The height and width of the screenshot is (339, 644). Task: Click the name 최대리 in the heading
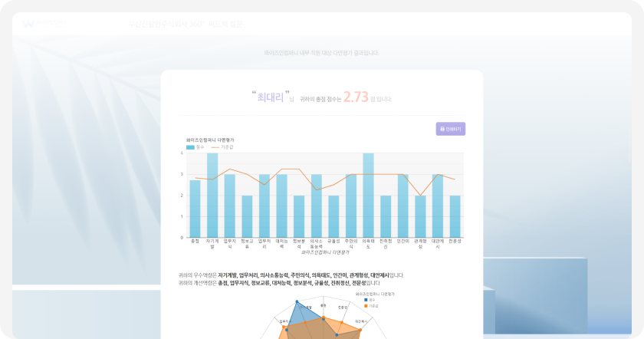(271, 97)
